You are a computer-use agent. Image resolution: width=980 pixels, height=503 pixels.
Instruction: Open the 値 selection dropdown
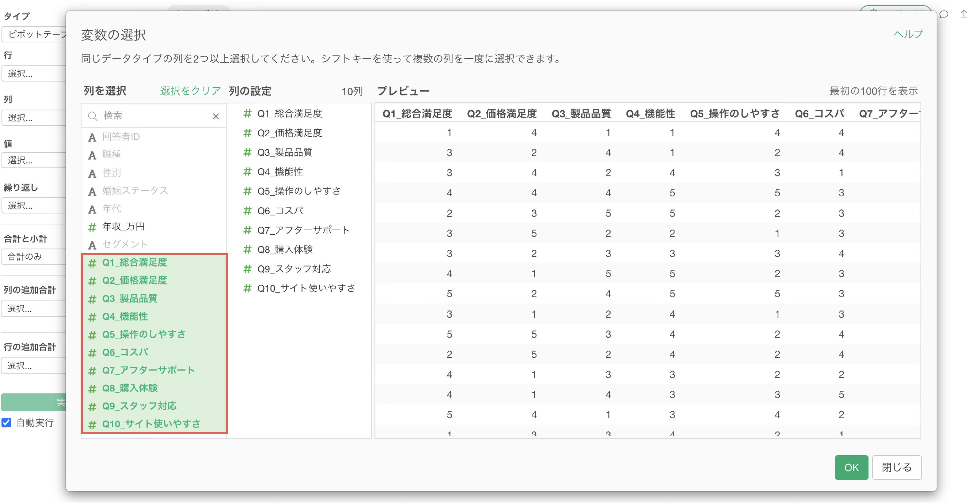(x=34, y=160)
